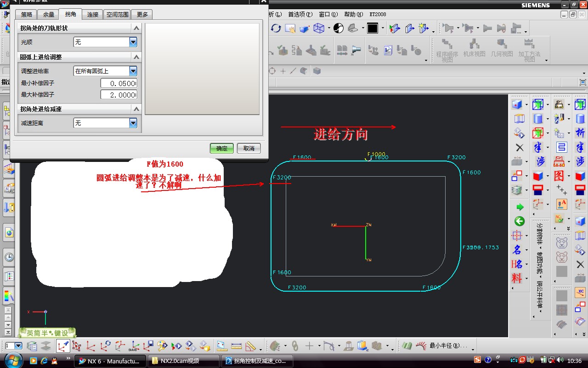Open the 帮助 menu
This screenshot has width=588, height=368.
pyautogui.click(x=353, y=14)
